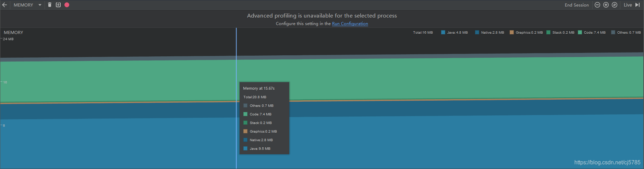Click the Native color swatch in top legend
Viewport: 644px width, 169px height.
477,32
